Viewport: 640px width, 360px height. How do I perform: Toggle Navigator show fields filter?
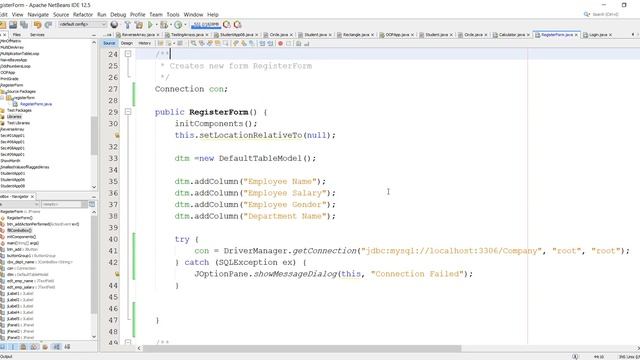(x=13, y=347)
